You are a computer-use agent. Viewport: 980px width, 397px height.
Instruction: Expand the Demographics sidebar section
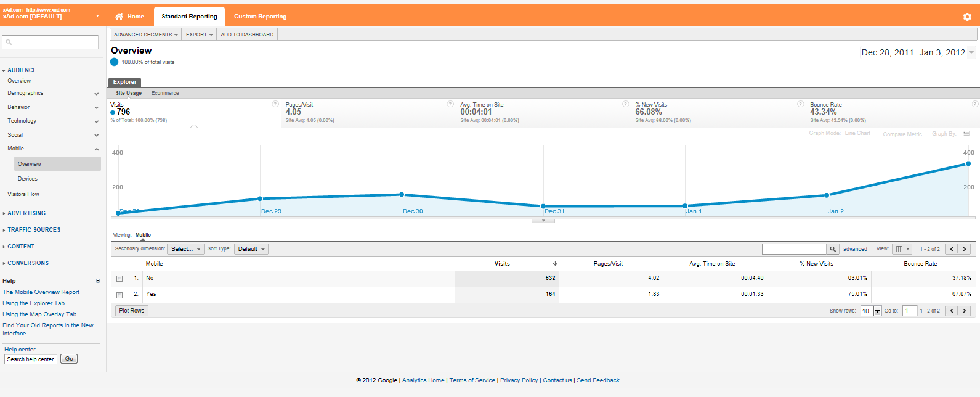pyautogui.click(x=96, y=94)
